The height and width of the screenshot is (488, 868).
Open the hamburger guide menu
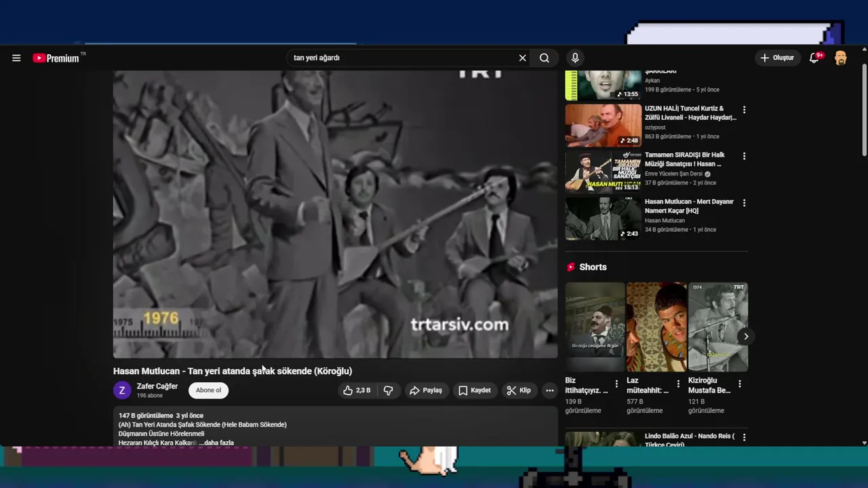(x=16, y=58)
